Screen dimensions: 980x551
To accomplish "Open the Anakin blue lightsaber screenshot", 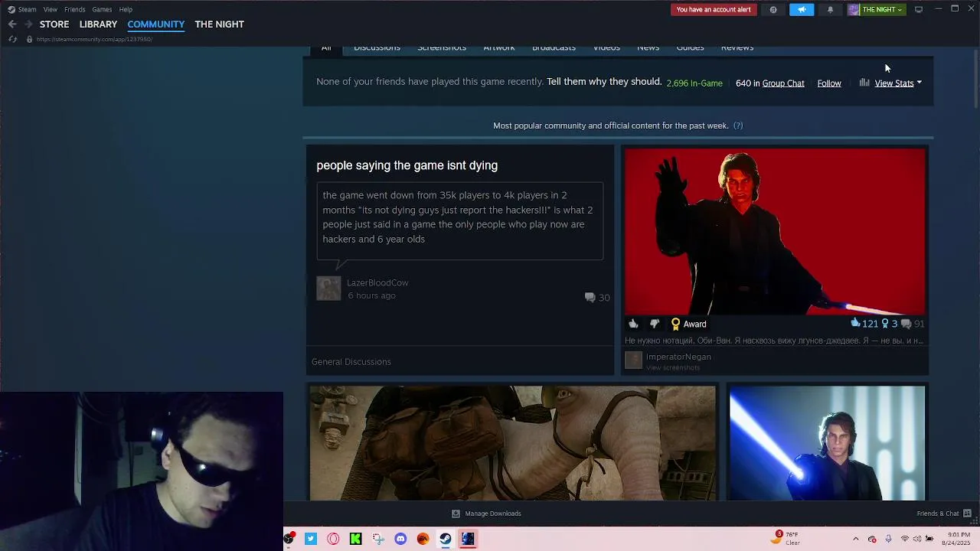I will coord(827,443).
